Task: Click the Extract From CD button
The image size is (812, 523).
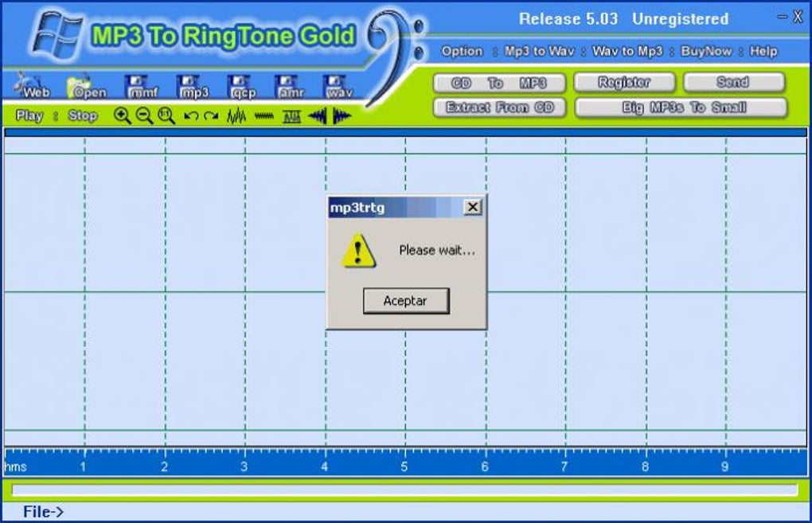Action: tap(499, 107)
